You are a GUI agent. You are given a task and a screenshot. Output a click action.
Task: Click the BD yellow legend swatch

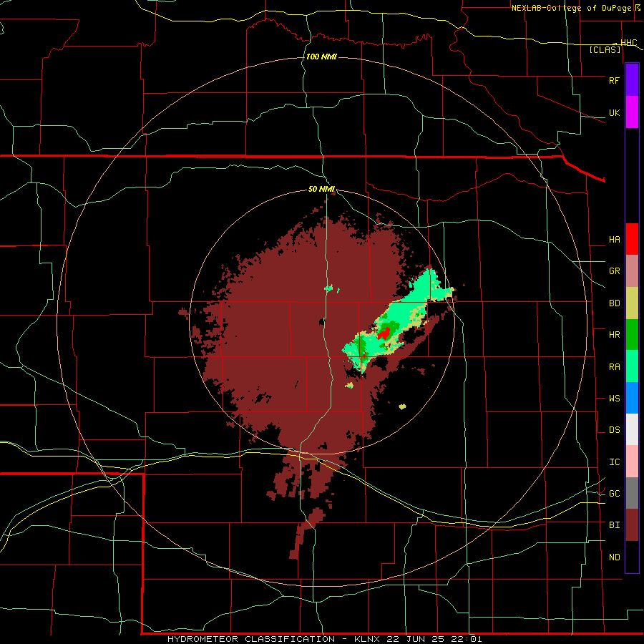click(x=632, y=303)
